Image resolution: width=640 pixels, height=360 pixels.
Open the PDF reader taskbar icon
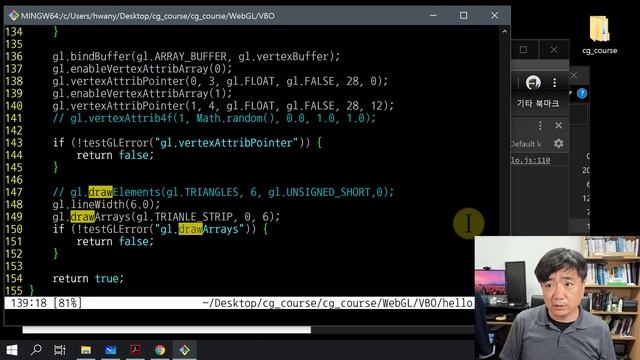pos(135,350)
